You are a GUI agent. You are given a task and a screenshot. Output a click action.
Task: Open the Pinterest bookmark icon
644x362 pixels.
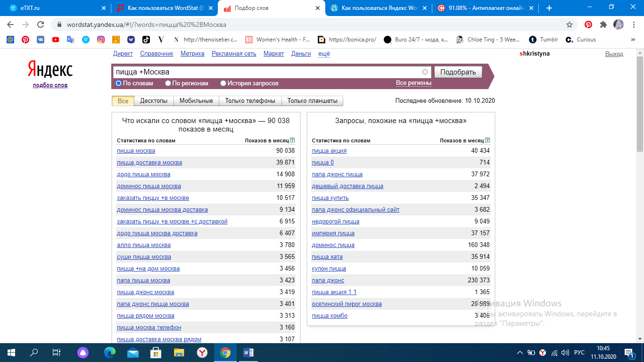25,40
